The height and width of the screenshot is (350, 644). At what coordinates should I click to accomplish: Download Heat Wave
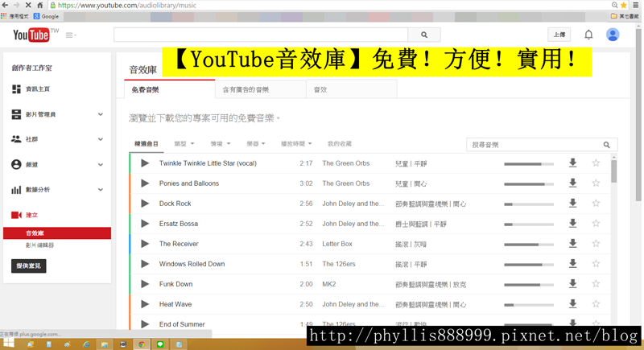click(572, 303)
